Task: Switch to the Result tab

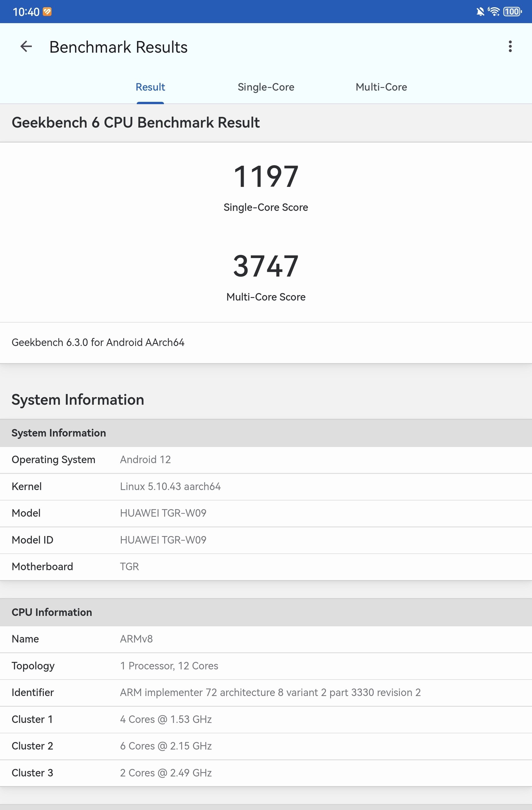Action: 150,87
